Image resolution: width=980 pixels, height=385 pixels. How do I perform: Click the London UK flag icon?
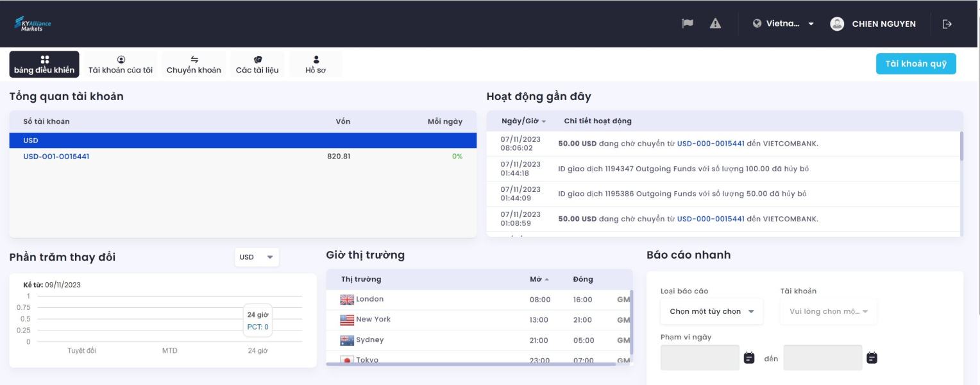click(x=347, y=300)
